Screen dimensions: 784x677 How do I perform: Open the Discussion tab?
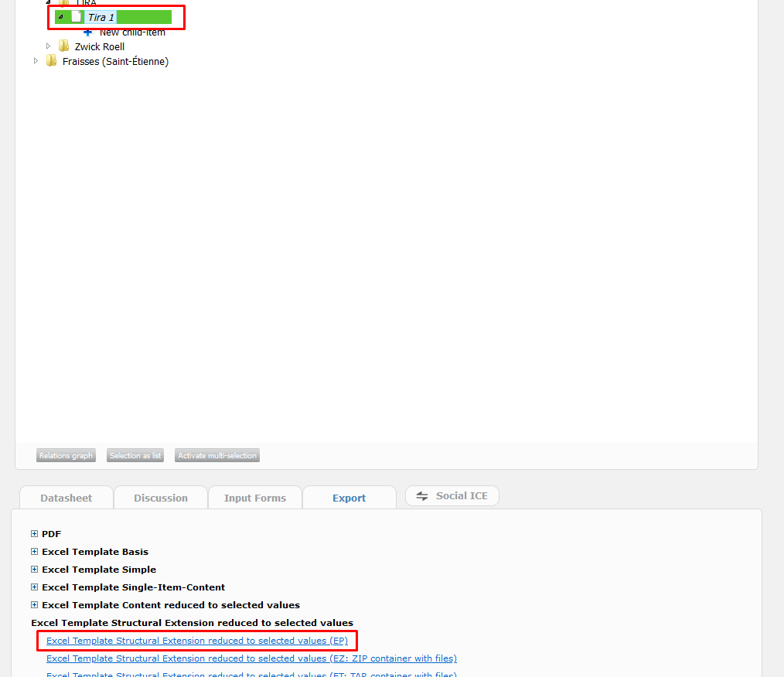pyautogui.click(x=161, y=498)
